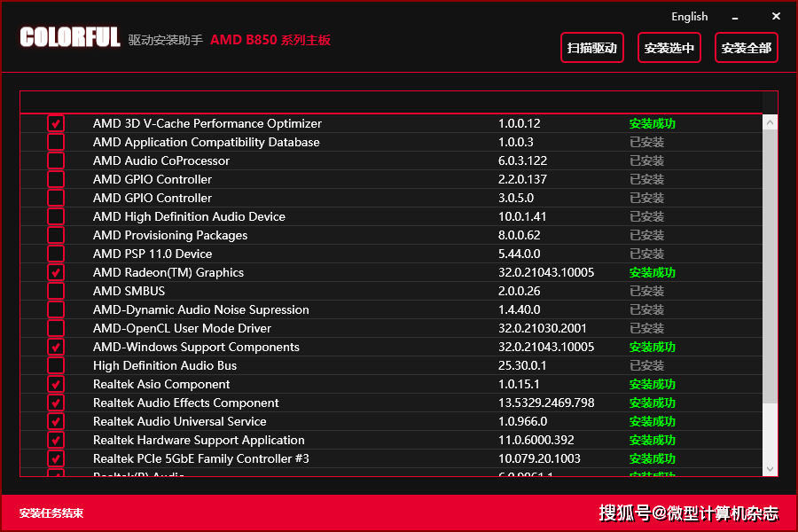
Task: Click the 安装全部 install all button
Action: 746,48
